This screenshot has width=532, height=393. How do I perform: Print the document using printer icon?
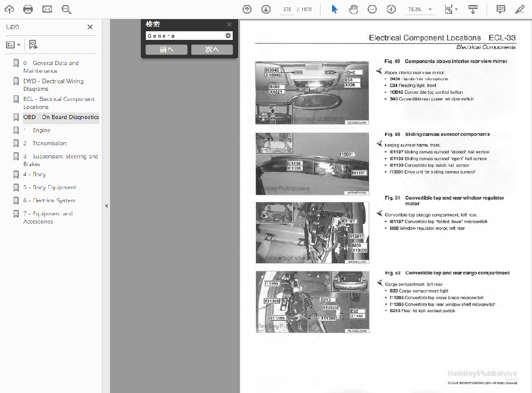point(28,9)
